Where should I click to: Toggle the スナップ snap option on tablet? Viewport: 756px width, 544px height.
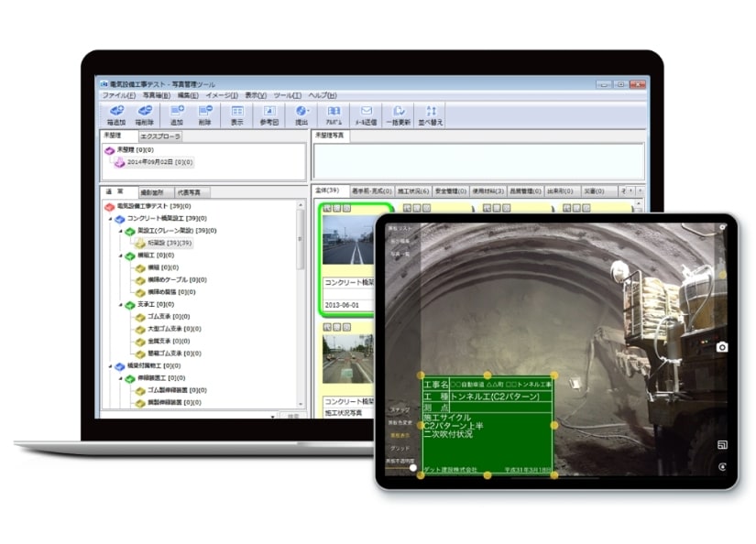(399, 409)
